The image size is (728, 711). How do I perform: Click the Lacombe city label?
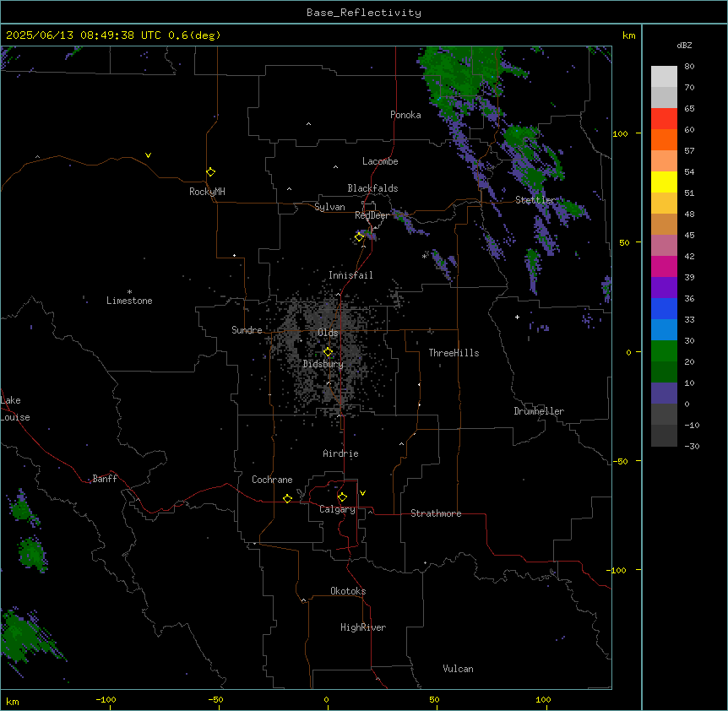coord(380,161)
